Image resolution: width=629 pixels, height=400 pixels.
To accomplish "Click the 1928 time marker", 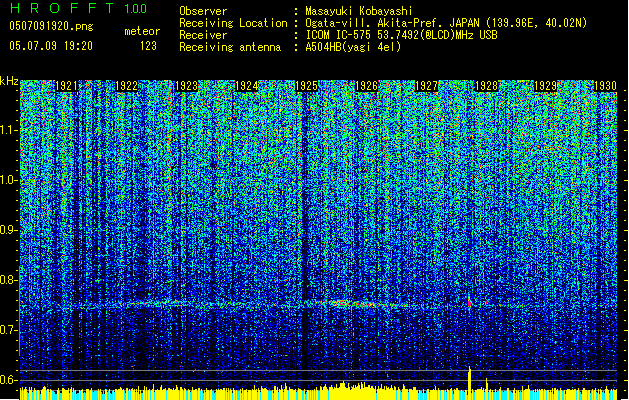I will 486,86.
